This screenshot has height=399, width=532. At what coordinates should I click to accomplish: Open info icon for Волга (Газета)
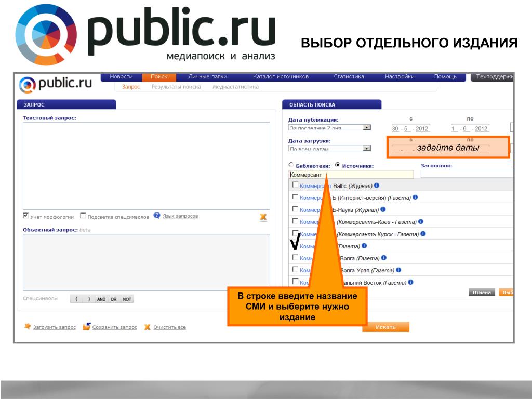coord(384,258)
